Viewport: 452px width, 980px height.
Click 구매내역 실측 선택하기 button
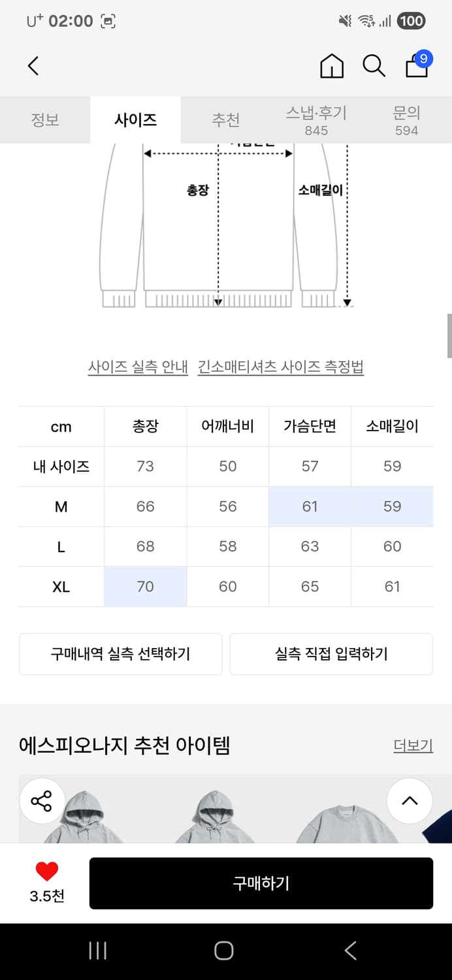click(121, 653)
